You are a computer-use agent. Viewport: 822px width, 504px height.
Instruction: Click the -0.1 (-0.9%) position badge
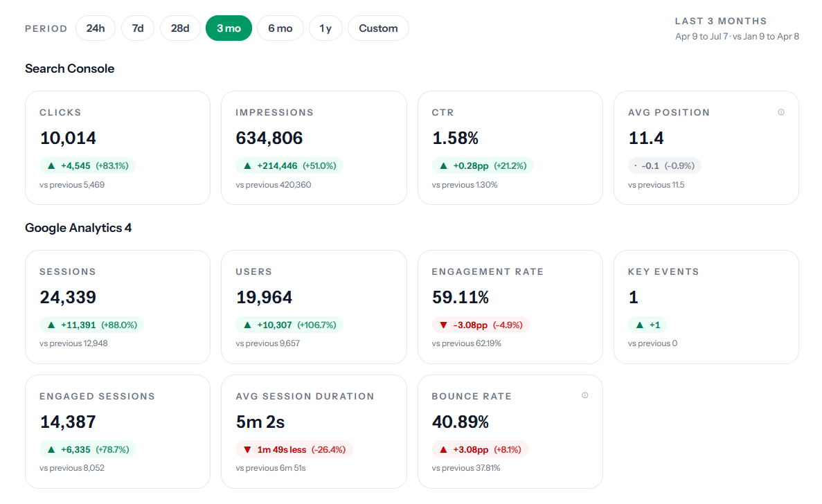click(x=665, y=165)
